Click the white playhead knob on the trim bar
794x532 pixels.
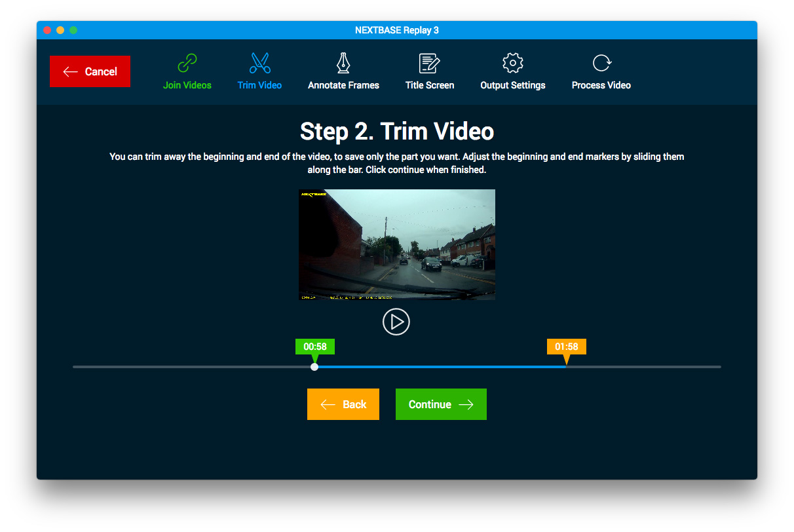pos(314,367)
